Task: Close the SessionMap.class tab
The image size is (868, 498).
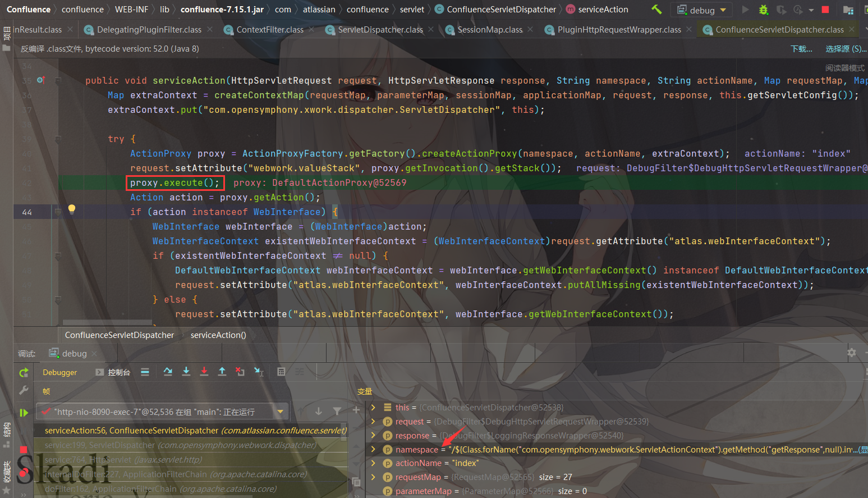Action: tap(530, 29)
